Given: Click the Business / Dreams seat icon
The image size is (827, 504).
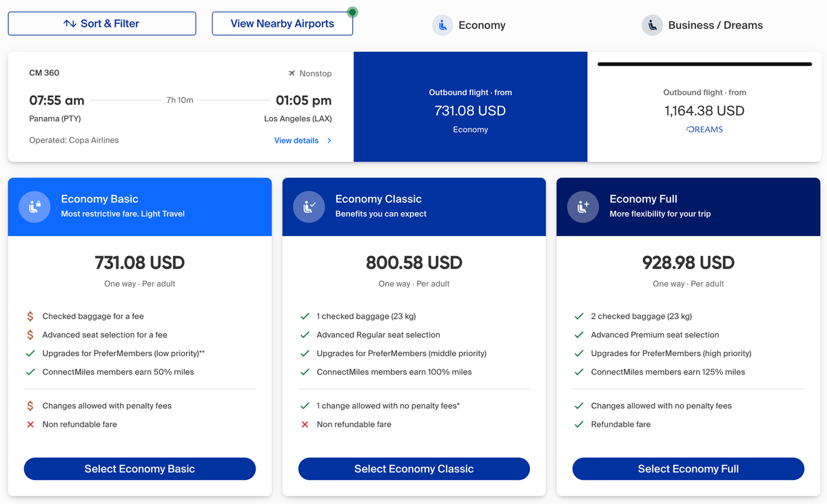Looking at the screenshot, I should click(652, 25).
